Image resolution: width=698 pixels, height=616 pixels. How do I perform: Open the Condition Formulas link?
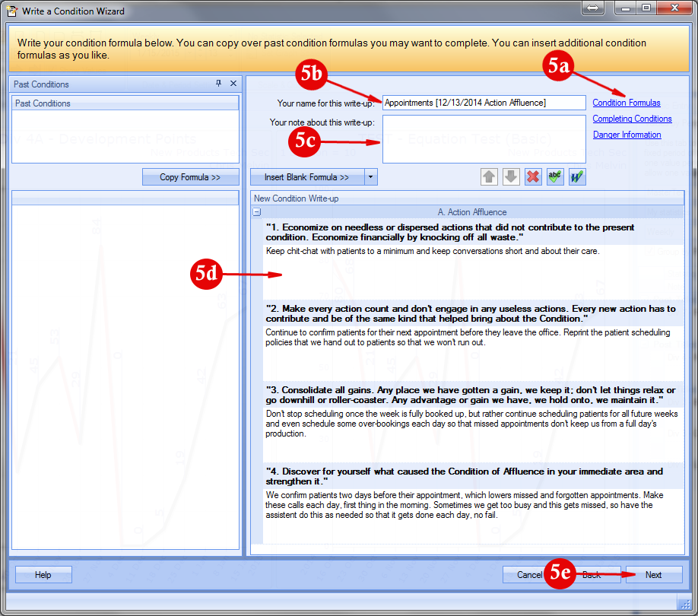pyautogui.click(x=627, y=103)
